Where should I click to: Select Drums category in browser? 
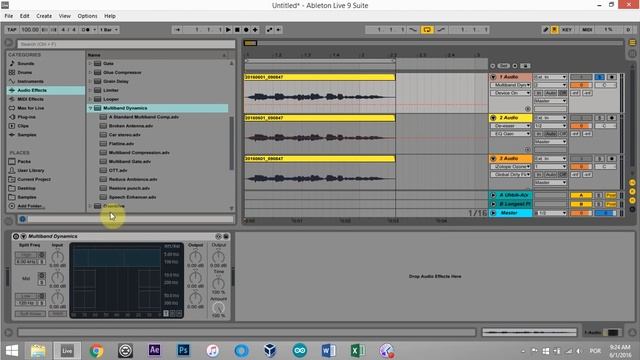click(x=24, y=72)
